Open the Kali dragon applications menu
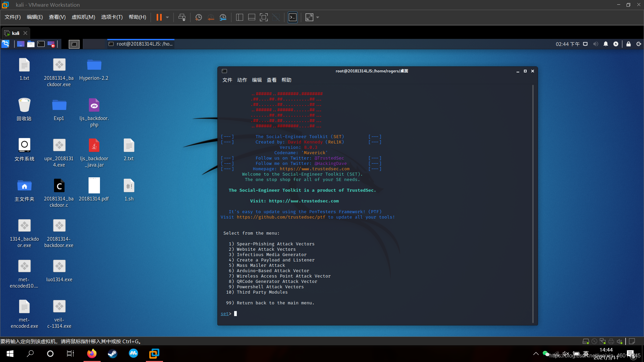The height and width of the screenshot is (362, 644). (x=6, y=44)
